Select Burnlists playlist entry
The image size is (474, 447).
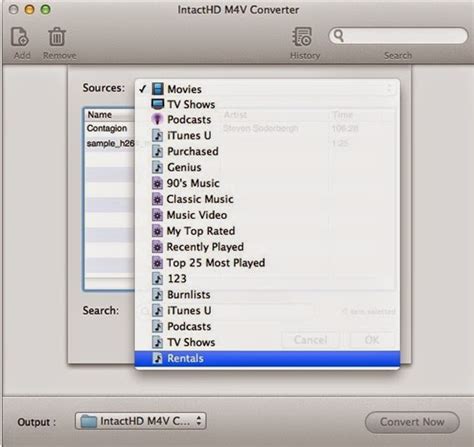267,295
